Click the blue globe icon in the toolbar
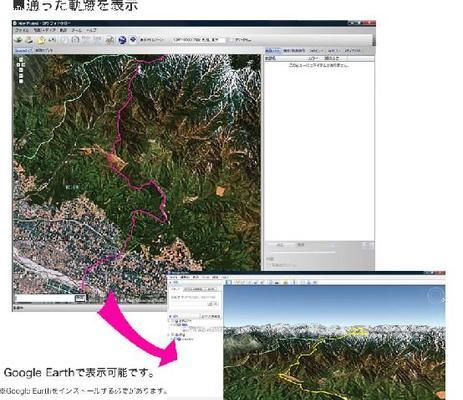Viewport: 463px width, 400px height. click(122, 40)
